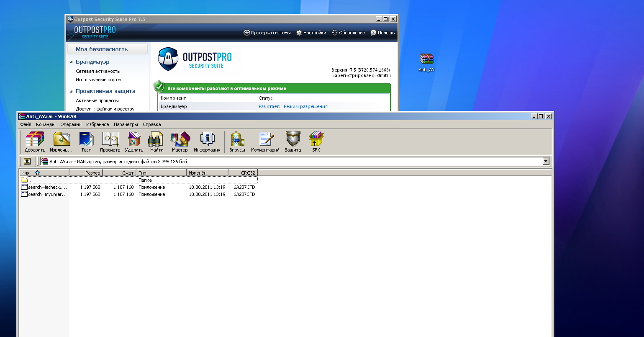Open the Команды menu
The height and width of the screenshot is (337, 644).
[46, 124]
